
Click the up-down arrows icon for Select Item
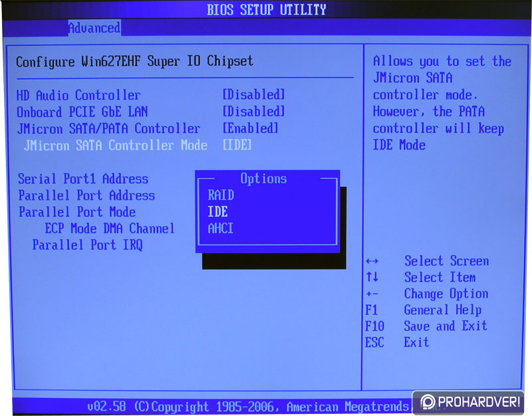tap(372, 277)
